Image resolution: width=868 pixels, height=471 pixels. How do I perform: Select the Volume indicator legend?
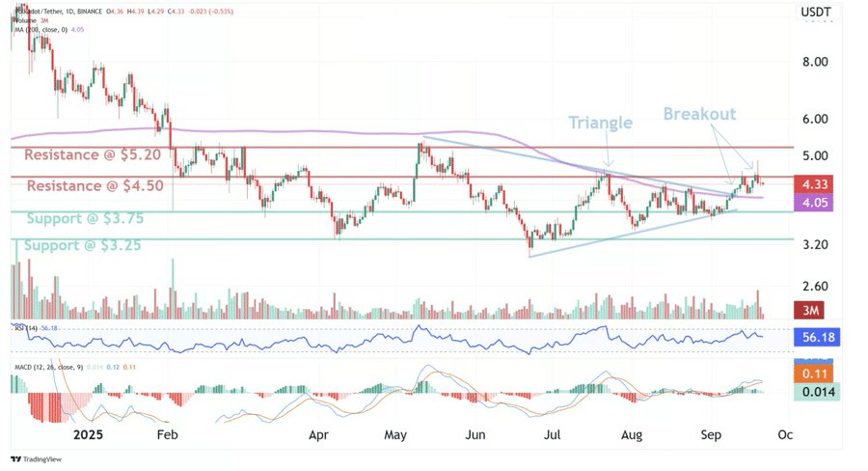point(27,19)
